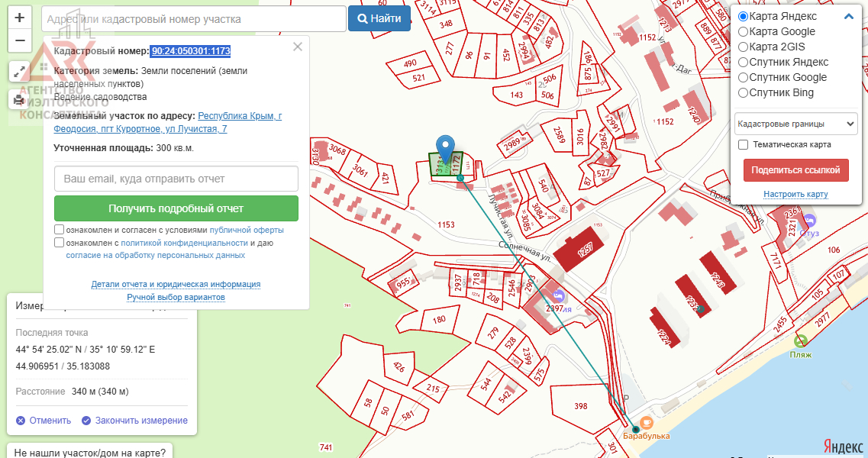This screenshot has width=868, height=458.
Task: Zoom in the map with plus button
Action: pyautogui.click(x=19, y=18)
